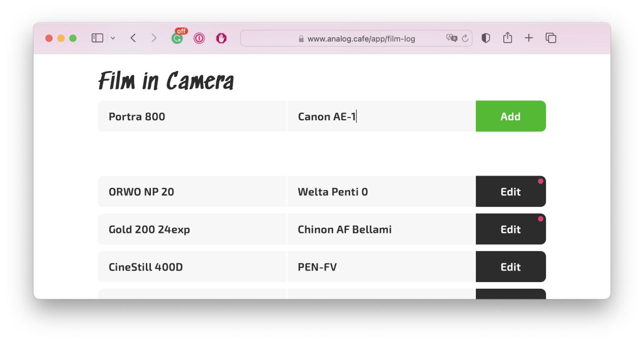Select the Canon AE-1 camera field
Screen dimensions: 644x343
pyautogui.click(x=381, y=116)
